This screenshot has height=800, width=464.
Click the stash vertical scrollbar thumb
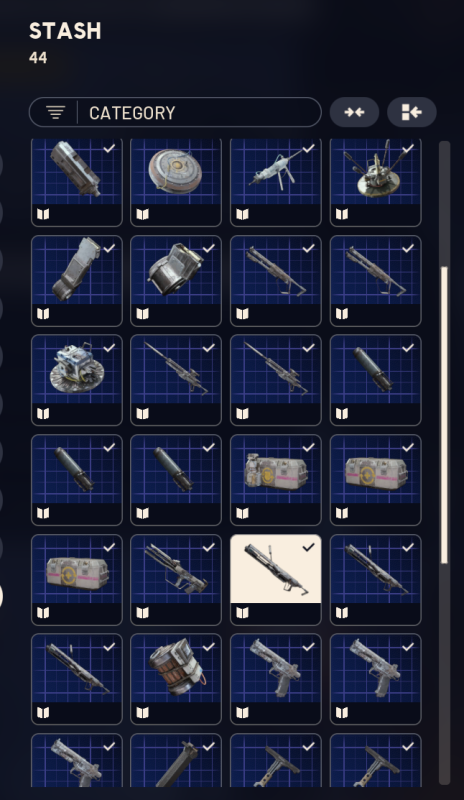pos(444,415)
